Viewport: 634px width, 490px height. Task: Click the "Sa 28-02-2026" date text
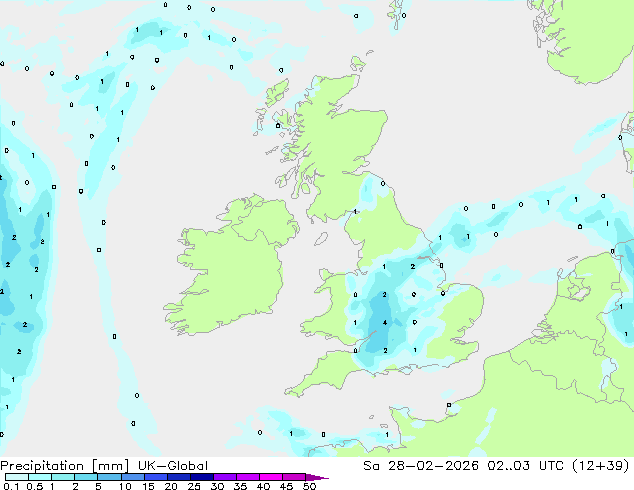click(x=421, y=466)
